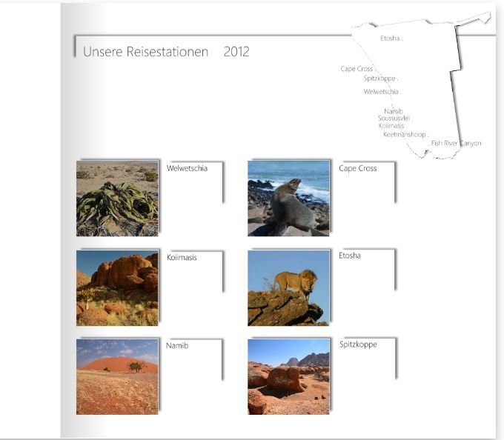Open the Etosha lion photo
The height and width of the screenshot is (440, 504).
point(288,288)
